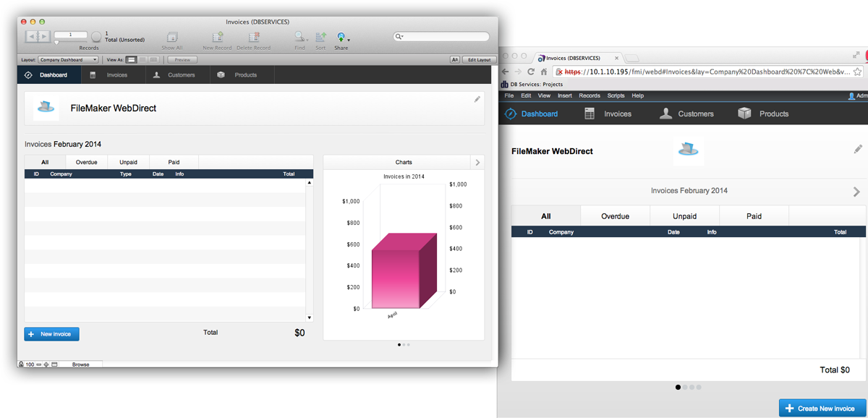Switch to Table View in the View As toggles
The image size is (868, 418).
coord(153,59)
